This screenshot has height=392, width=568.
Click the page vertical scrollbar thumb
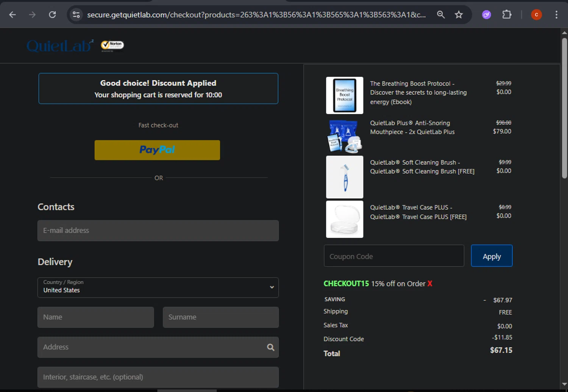click(564, 108)
